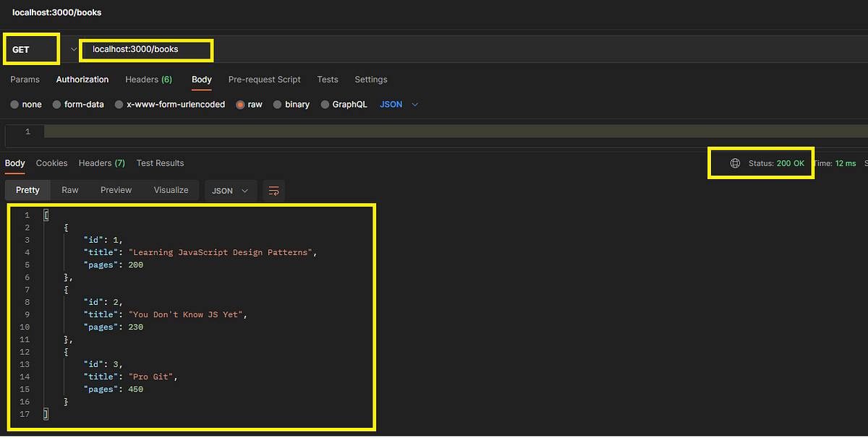Open the Headers (7) response tab
868x448 pixels.
point(101,163)
